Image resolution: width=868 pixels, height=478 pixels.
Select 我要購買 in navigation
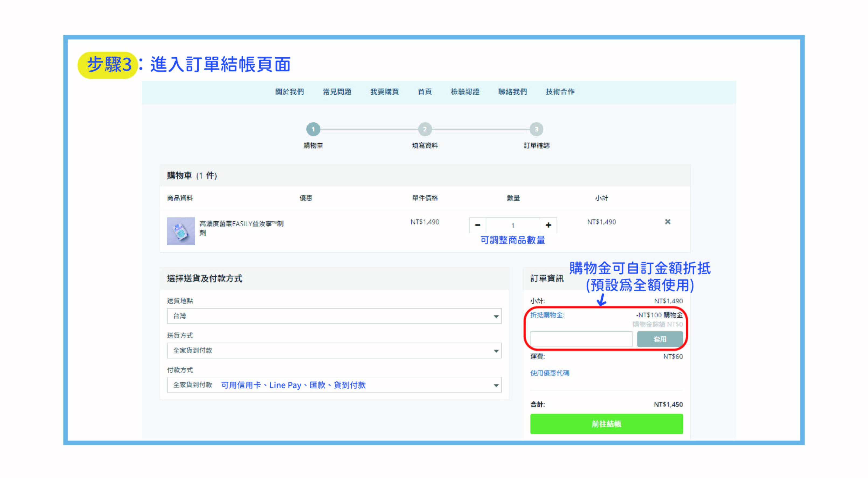point(384,92)
